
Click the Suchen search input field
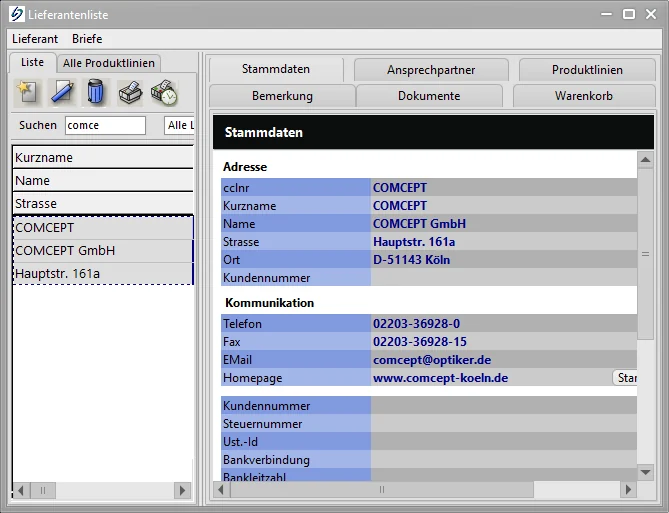(105, 125)
